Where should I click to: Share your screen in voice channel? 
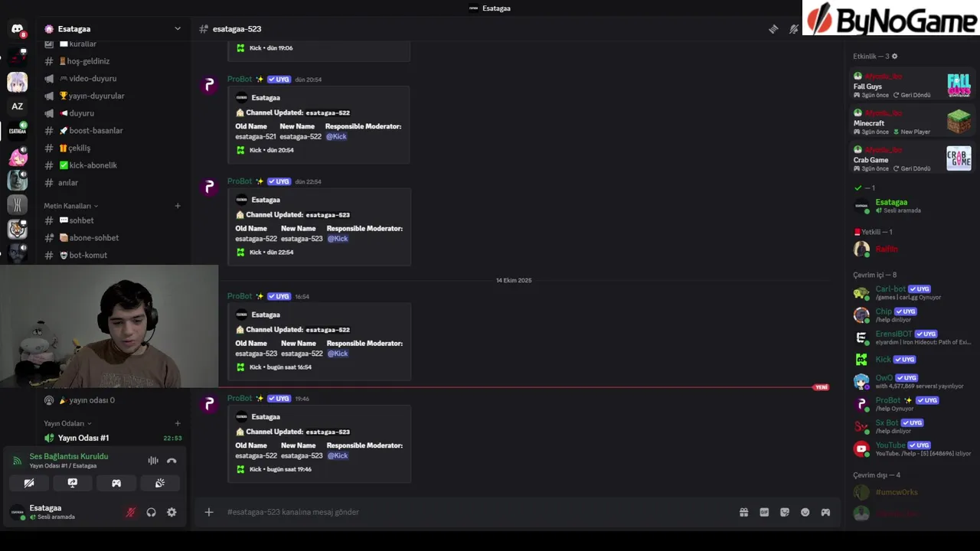tap(73, 483)
